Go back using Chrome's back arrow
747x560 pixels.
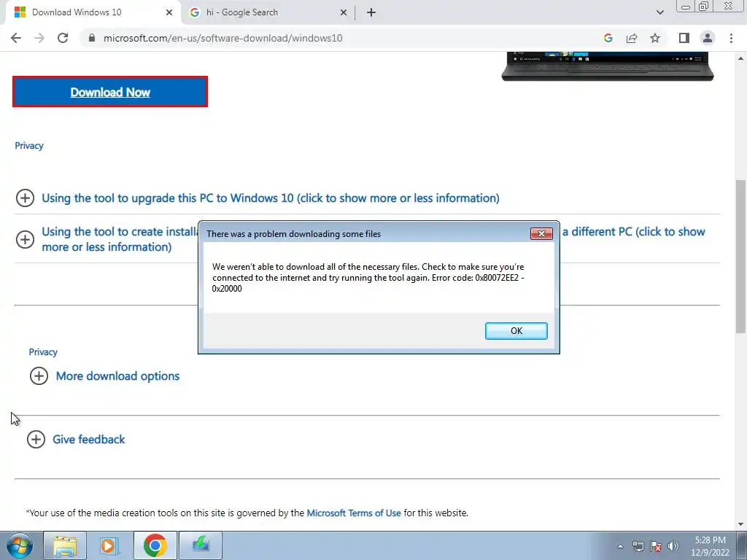[x=16, y=38]
